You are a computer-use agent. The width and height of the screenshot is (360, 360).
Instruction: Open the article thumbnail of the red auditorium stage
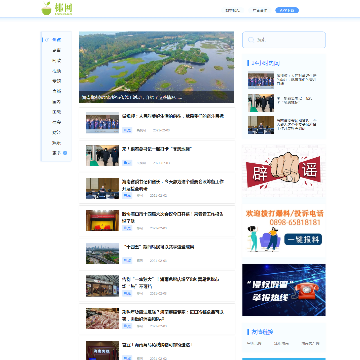click(x=102, y=220)
